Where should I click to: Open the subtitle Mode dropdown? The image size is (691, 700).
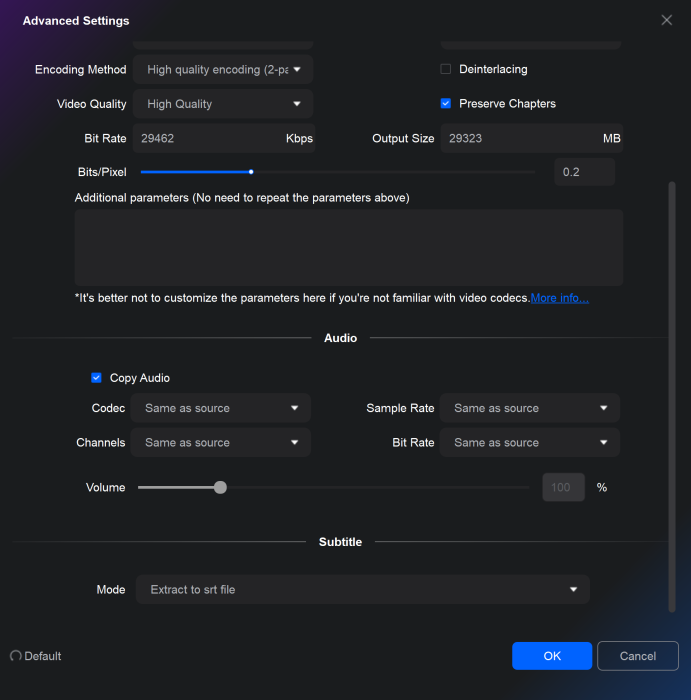pos(363,590)
